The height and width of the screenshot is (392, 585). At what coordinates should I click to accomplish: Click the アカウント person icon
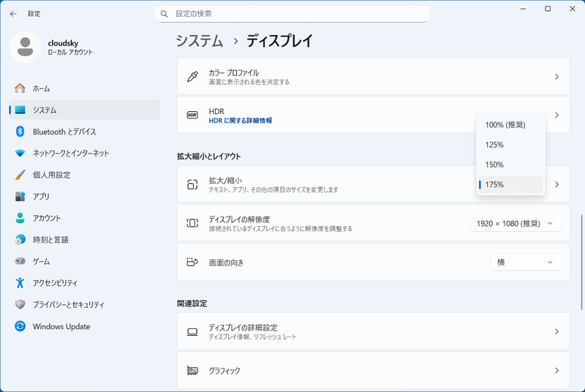pos(20,218)
